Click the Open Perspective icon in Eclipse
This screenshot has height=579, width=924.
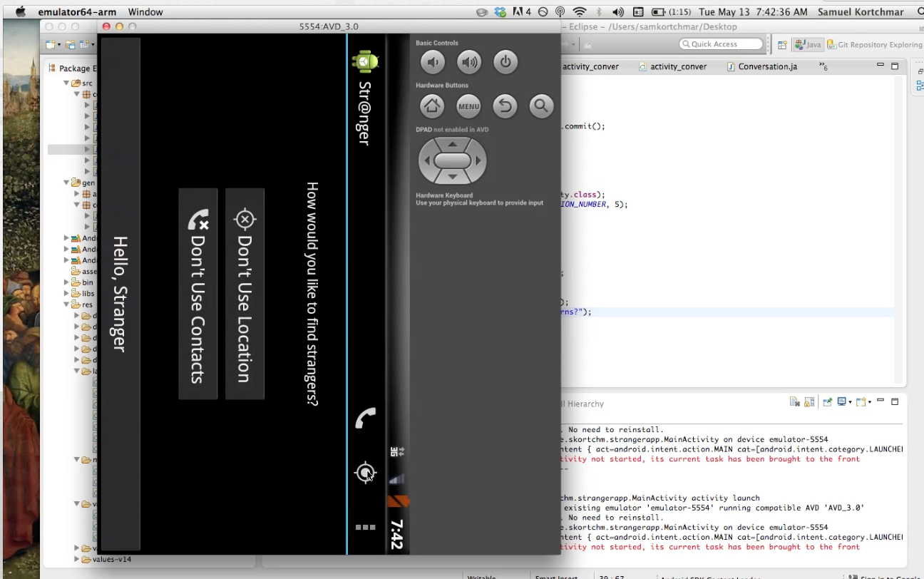pos(782,44)
